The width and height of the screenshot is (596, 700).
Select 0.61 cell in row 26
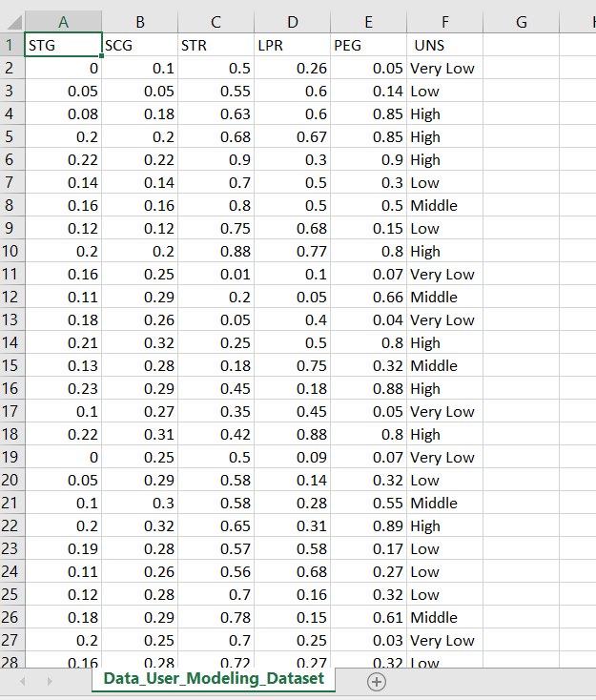[369, 617]
